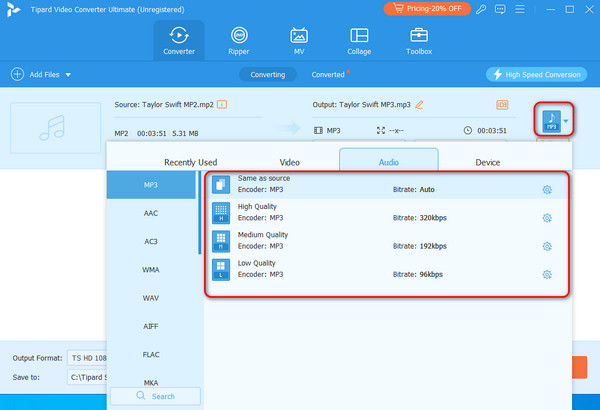Click the output duration clock icon

pos(468,131)
